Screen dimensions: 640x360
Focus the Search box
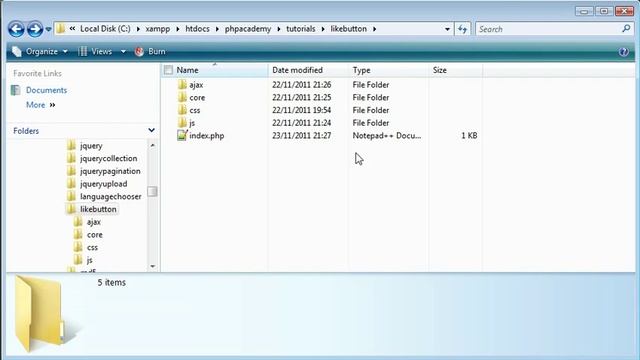(548, 29)
